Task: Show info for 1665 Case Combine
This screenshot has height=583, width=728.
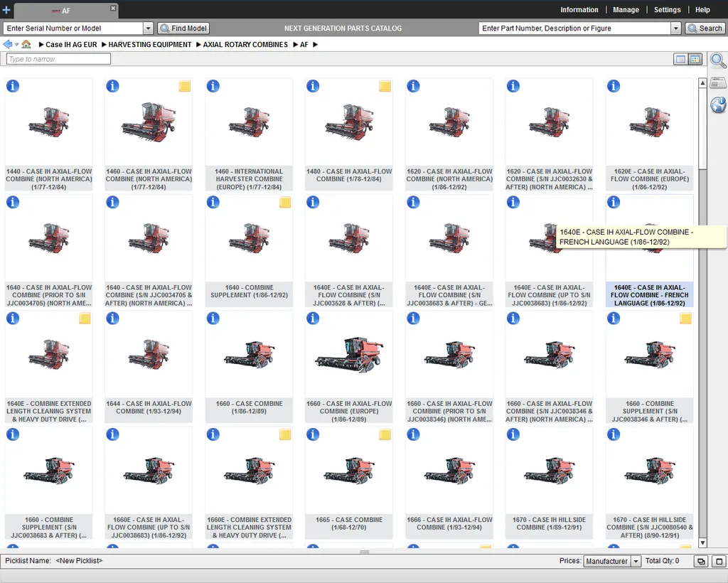Action: [x=313, y=434]
